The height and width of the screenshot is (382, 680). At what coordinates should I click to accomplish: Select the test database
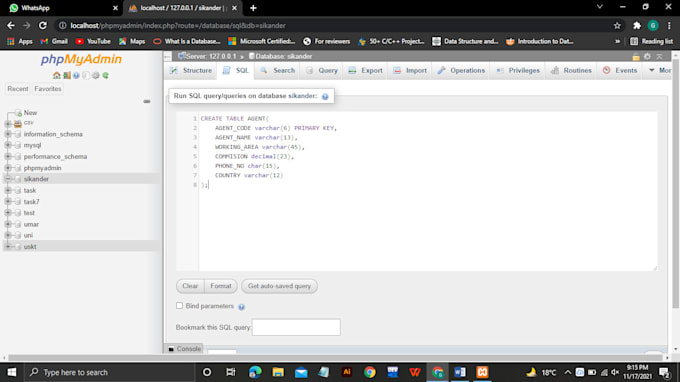pyautogui.click(x=29, y=213)
